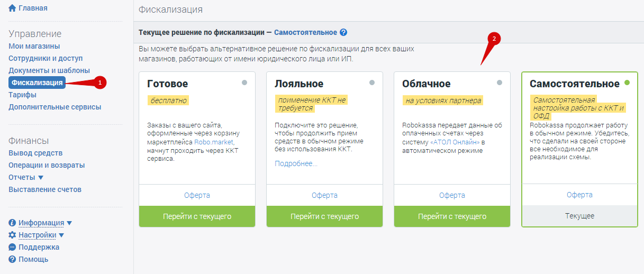Click the gear icon next to Настройки
Screen dimensions: 644x274
12,235
